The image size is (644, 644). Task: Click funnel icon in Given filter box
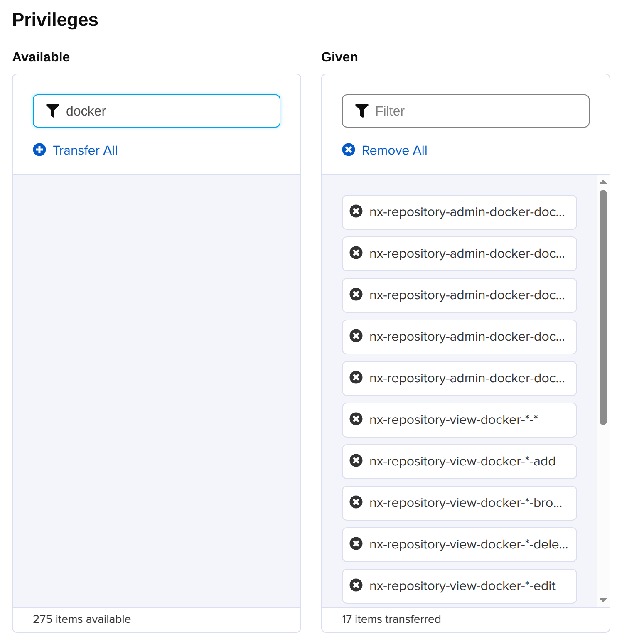click(x=362, y=111)
